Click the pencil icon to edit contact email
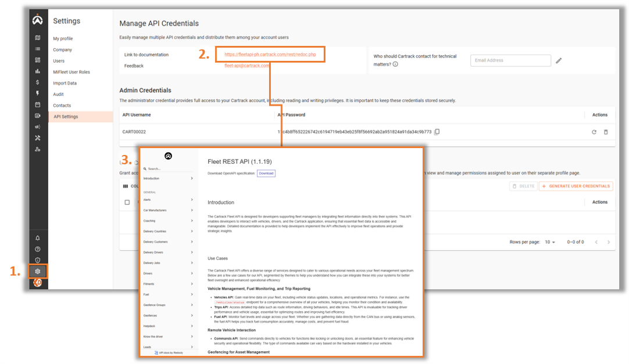 pos(559,60)
